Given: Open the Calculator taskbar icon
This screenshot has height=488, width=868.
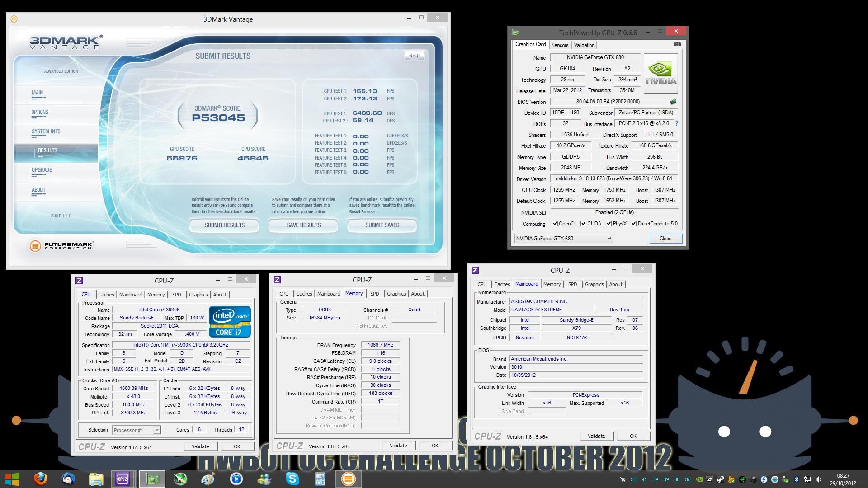Looking at the screenshot, I should point(321,479).
